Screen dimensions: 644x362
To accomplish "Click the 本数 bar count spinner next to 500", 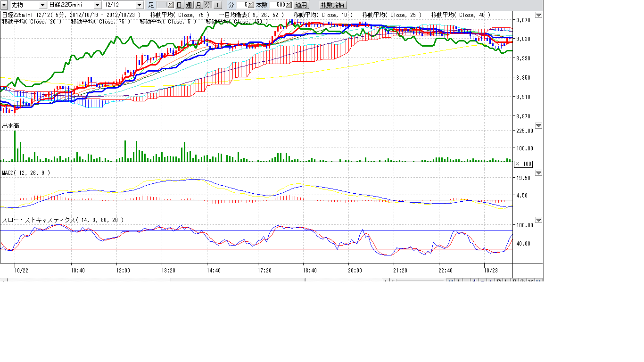I will coord(289,5).
